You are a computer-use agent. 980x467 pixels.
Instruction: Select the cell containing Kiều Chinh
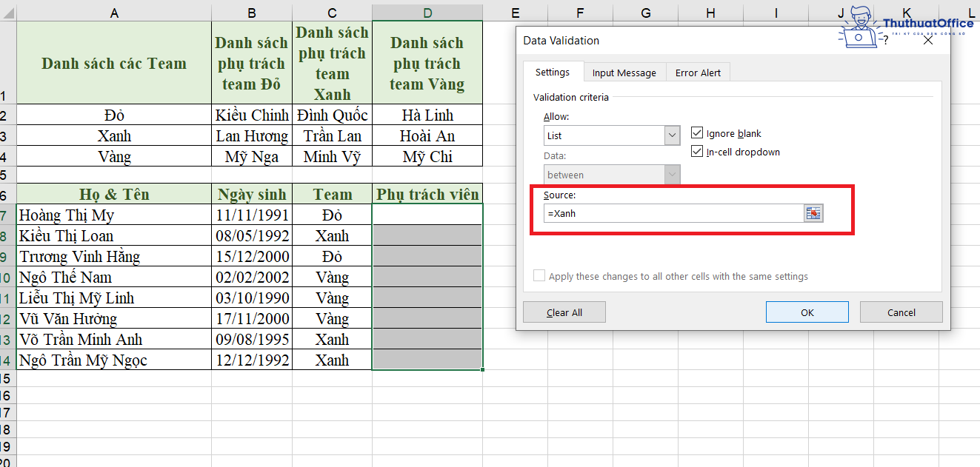251,115
